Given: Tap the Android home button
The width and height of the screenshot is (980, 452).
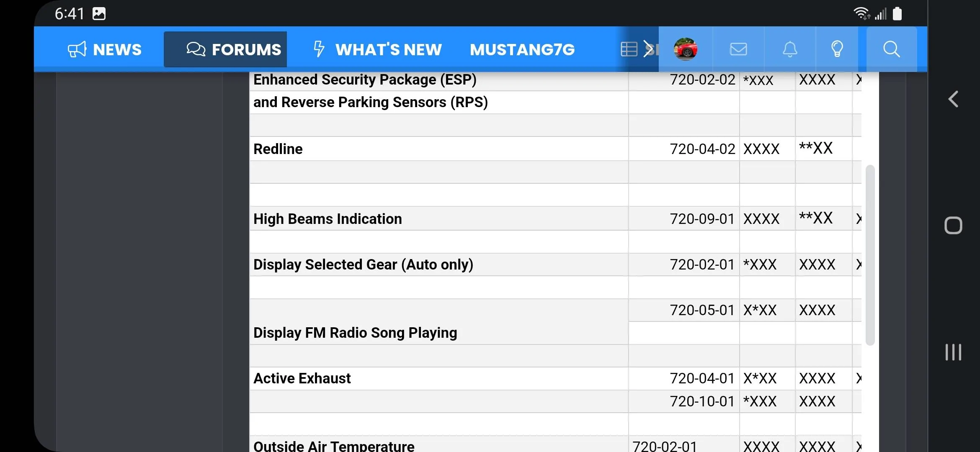Looking at the screenshot, I should coord(953,226).
